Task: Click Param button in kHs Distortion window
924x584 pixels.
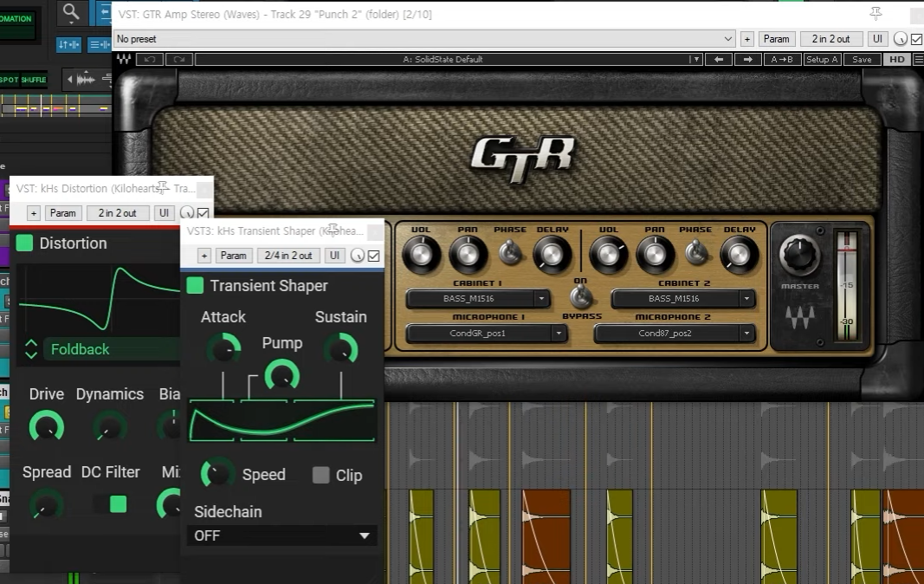Action: (x=62, y=213)
